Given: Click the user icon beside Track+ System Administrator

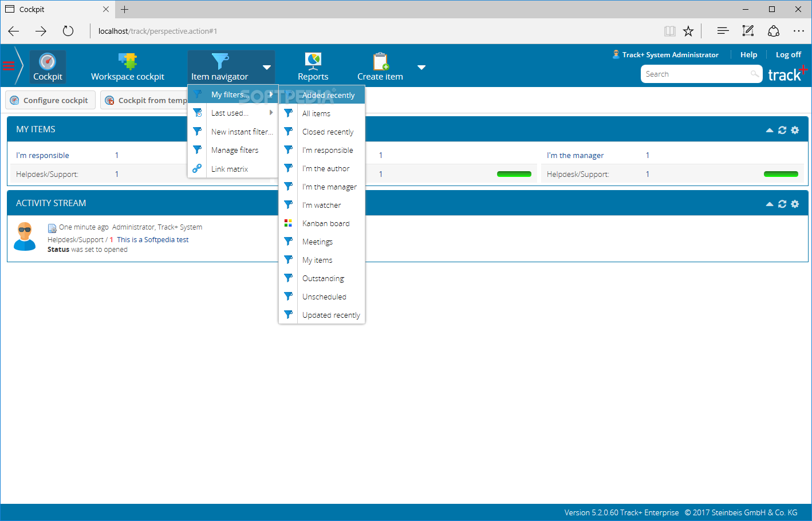Looking at the screenshot, I should coord(616,54).
